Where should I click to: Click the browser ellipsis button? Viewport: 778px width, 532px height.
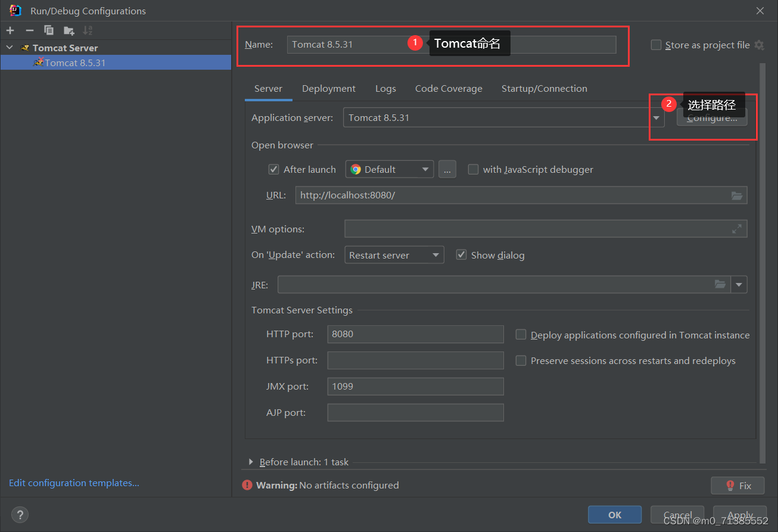pyautogui.click(x=447, y=170)
